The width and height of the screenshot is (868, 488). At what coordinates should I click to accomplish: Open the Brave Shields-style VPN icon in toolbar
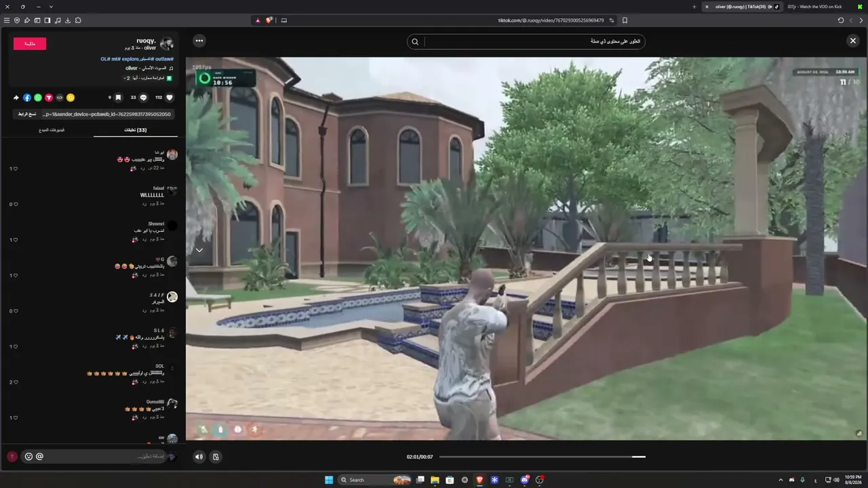[17, 20]
